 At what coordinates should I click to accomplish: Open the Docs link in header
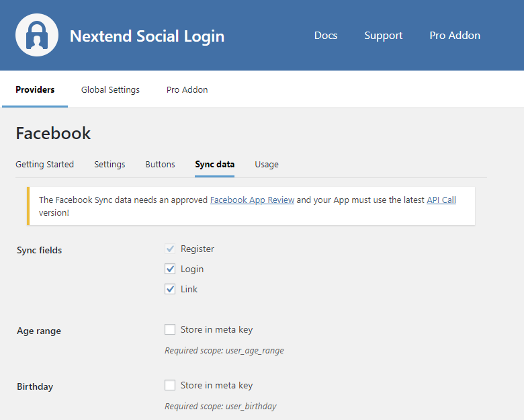click(x=326, y=36)
